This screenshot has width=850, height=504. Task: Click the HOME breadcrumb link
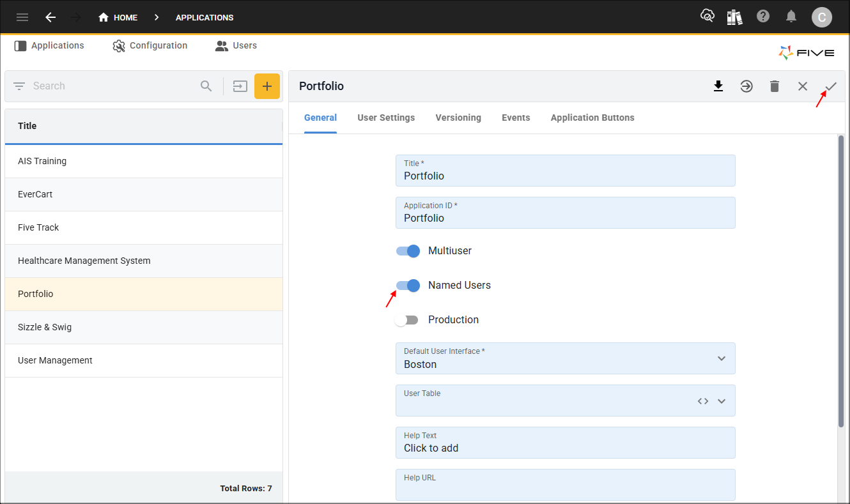tap(118, 17)
